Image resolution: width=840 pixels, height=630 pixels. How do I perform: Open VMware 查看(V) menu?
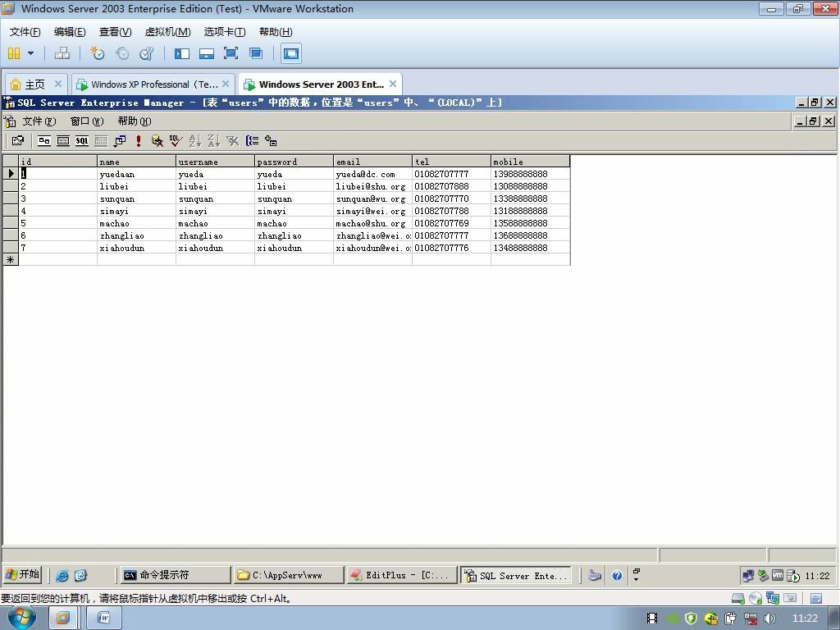[x=115, y=32]
